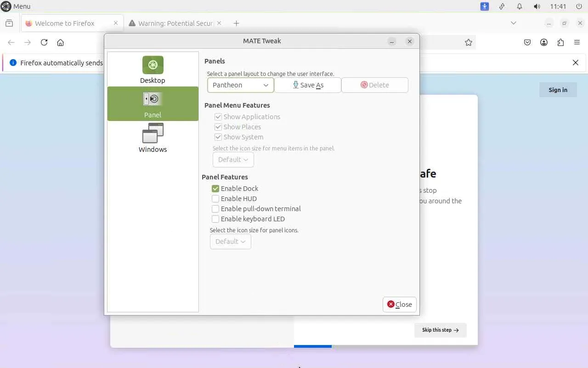
Task: Close the Warning: Potential Security tab
Action: coord(219,23)
